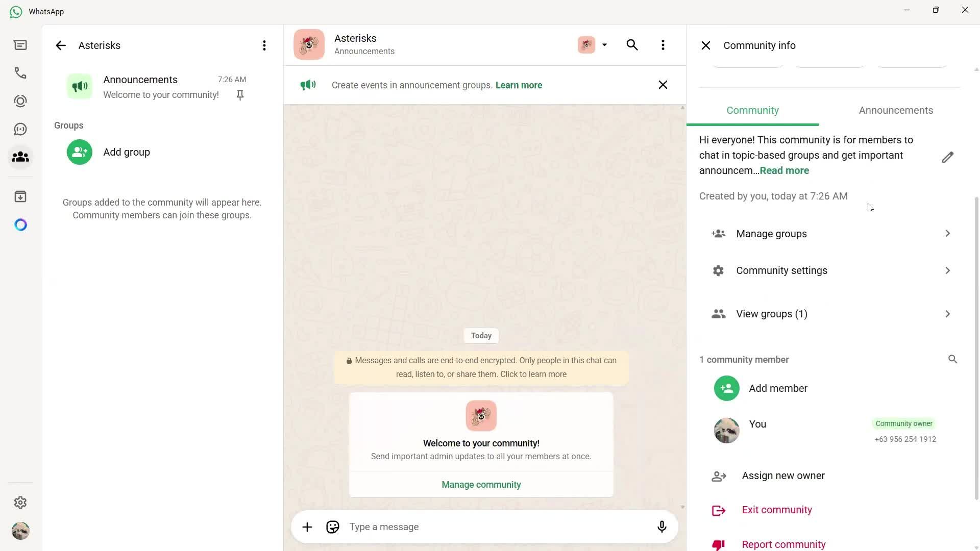The width and height of the screenshot is (980, 551).
Task: Open the emoji picker in the message bar
Action: pyautogui.click(x=332, y=527)
